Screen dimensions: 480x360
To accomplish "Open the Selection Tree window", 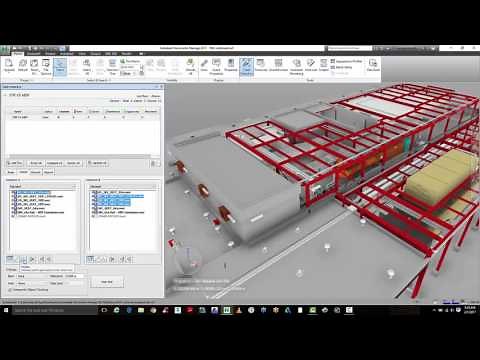I will pyautogui.click(x=113, y=66).
